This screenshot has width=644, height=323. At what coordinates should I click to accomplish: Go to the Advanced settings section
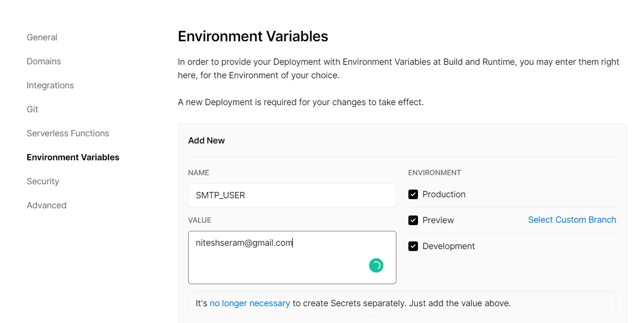[47, 205]
